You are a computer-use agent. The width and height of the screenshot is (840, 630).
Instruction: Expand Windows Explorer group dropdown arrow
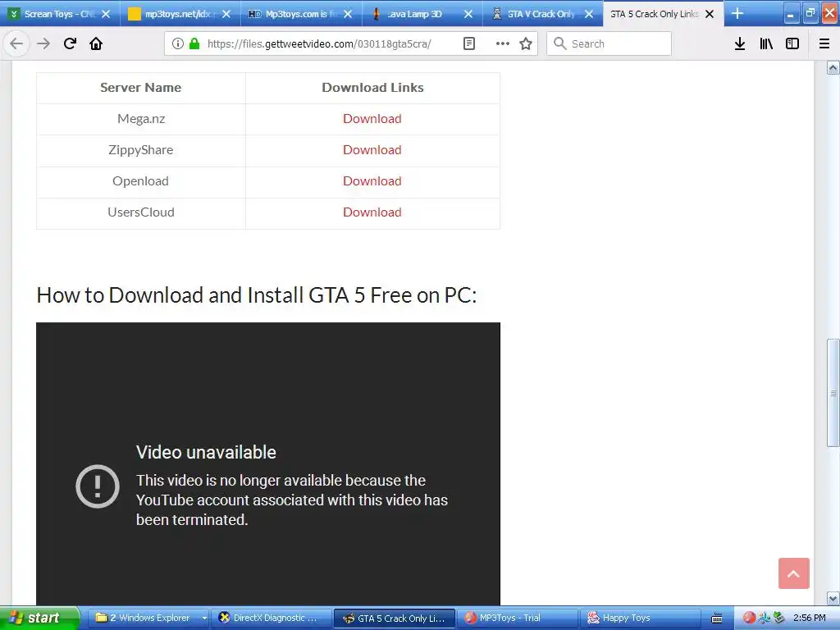[204, 619]
